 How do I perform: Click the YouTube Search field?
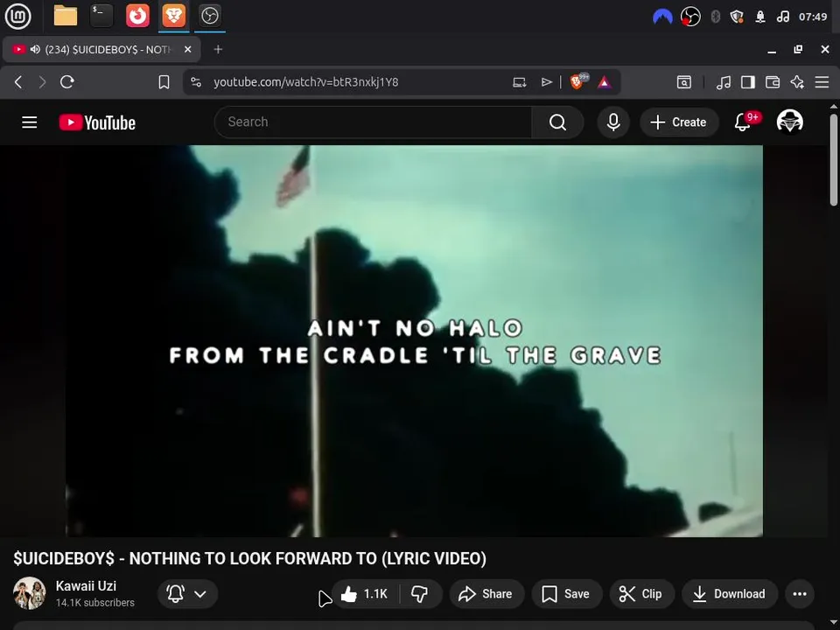point(373,122)
